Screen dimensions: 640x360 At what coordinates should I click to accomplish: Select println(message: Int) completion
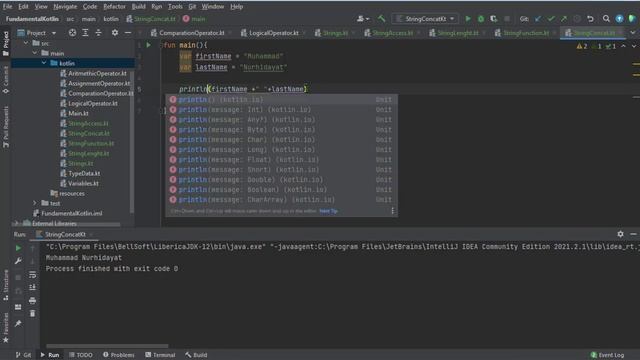click(x=281, y=109)
